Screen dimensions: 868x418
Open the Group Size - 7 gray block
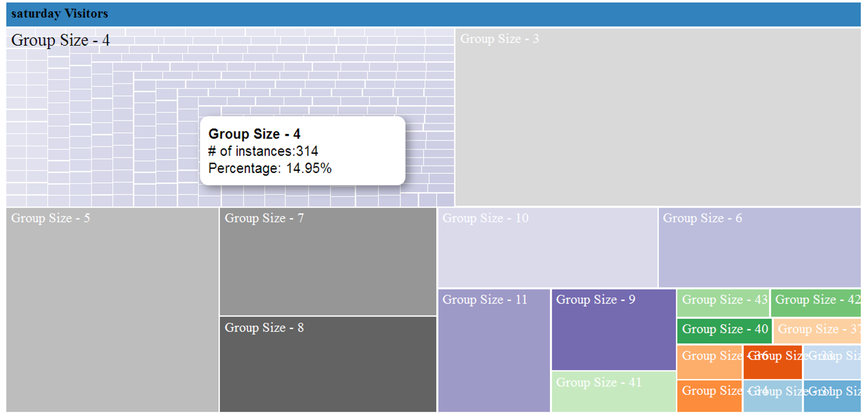tap(328, 262)
